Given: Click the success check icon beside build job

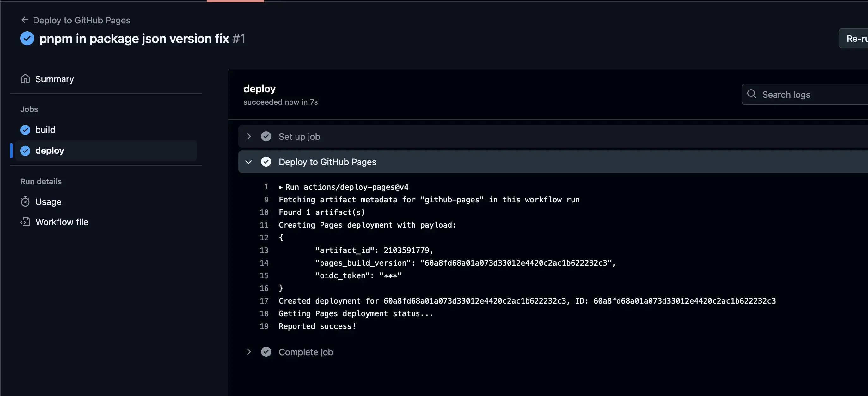Looking at the screenshot, I should [x=25, y=130].
